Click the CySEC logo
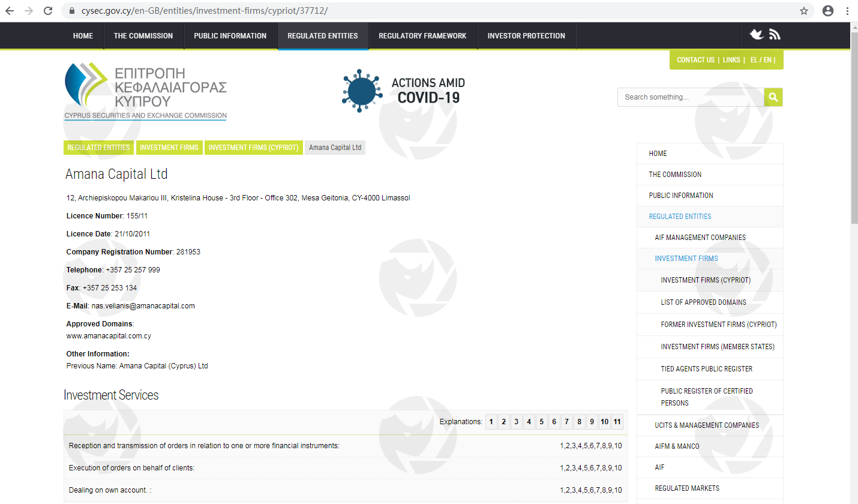The width and height of the screenshot is (858, 504). tap(145, 91)
